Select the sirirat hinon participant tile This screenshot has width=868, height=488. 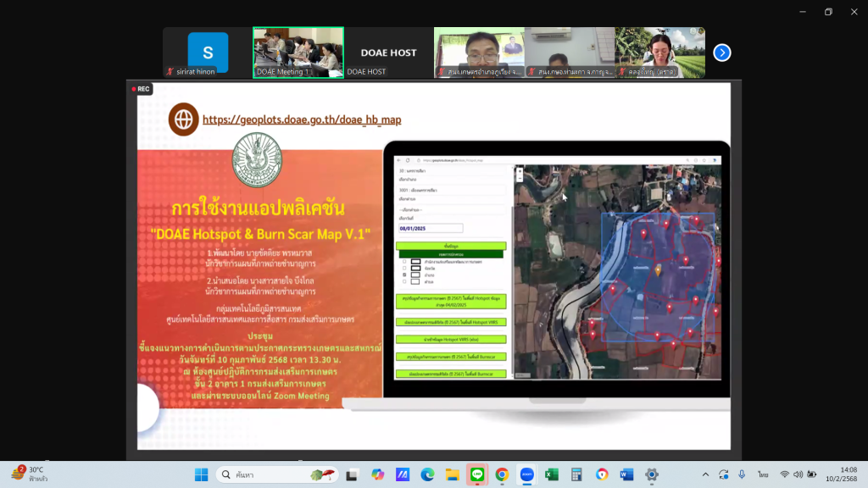(x=208, y=53)
